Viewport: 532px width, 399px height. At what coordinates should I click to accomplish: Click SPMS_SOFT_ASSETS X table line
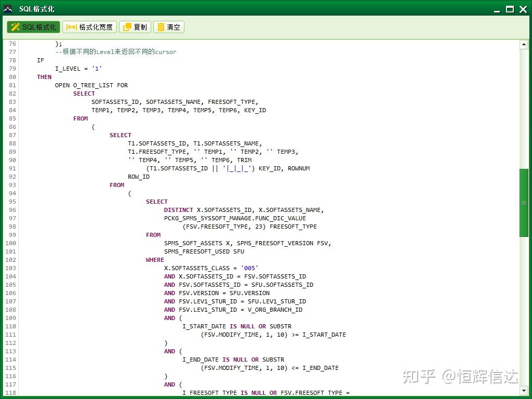coord(248,243)
